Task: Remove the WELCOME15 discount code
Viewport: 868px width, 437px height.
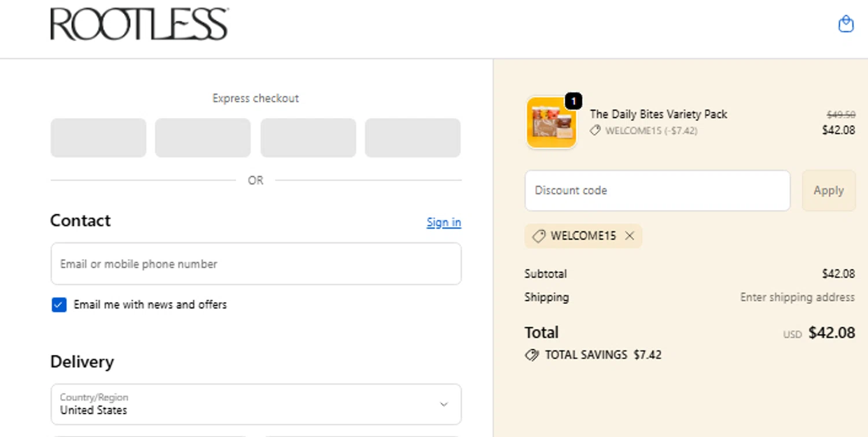Action: [x=630, y=236]
